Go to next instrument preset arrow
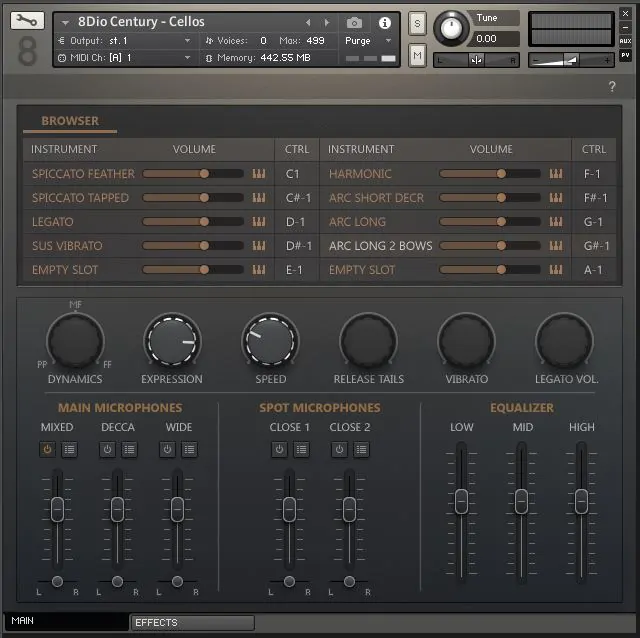Image resolution: width=640 pixels, height=638 pixels. [327, 22]
